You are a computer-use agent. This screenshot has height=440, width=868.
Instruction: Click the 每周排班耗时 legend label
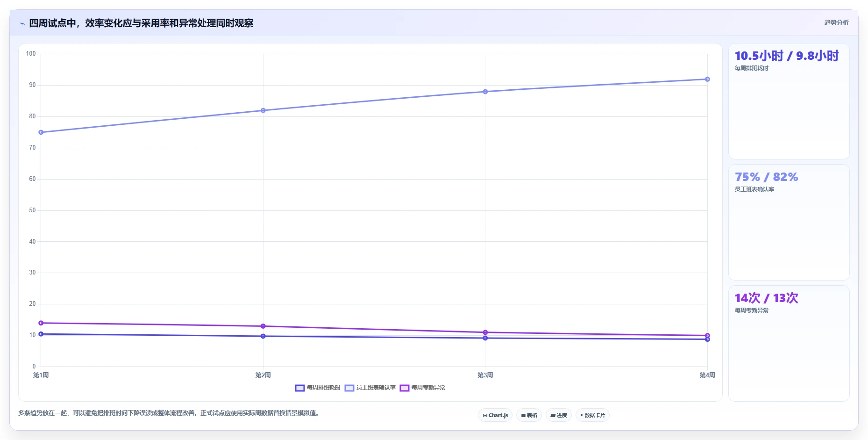(324, 388)
